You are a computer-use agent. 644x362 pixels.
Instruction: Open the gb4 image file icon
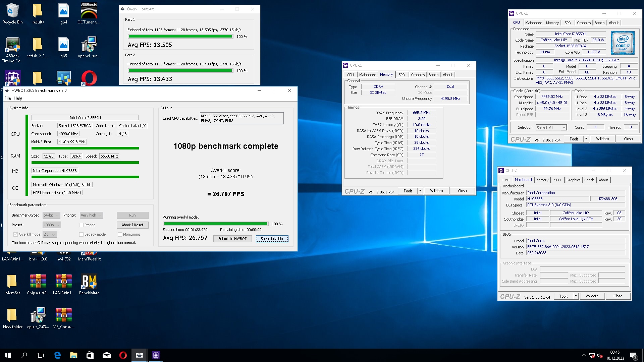64,14
